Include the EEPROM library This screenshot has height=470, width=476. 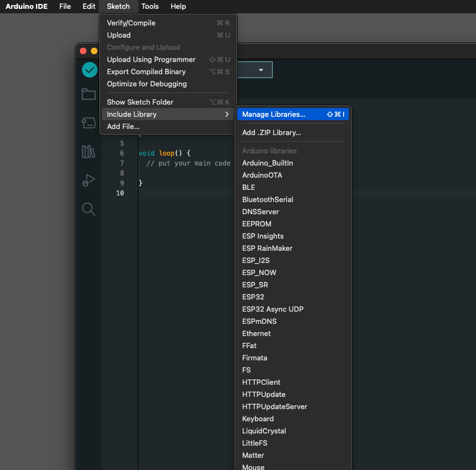[x=293, y=224]
